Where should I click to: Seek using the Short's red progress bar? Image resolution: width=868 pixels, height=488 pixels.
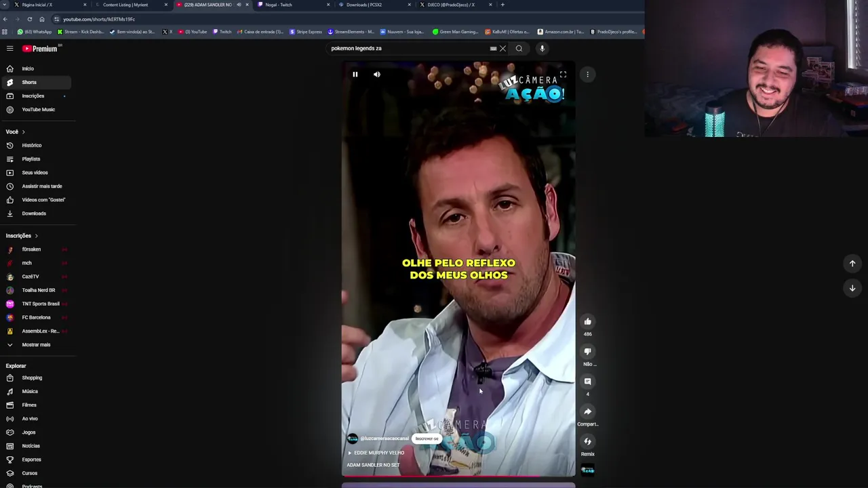[458, 476]
